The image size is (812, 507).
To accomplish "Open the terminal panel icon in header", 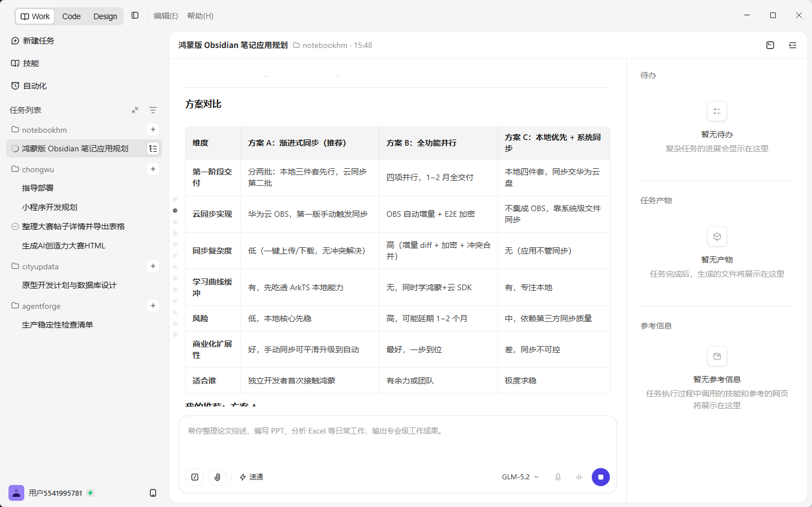I will pyautogui.click(x=770, y=45).
